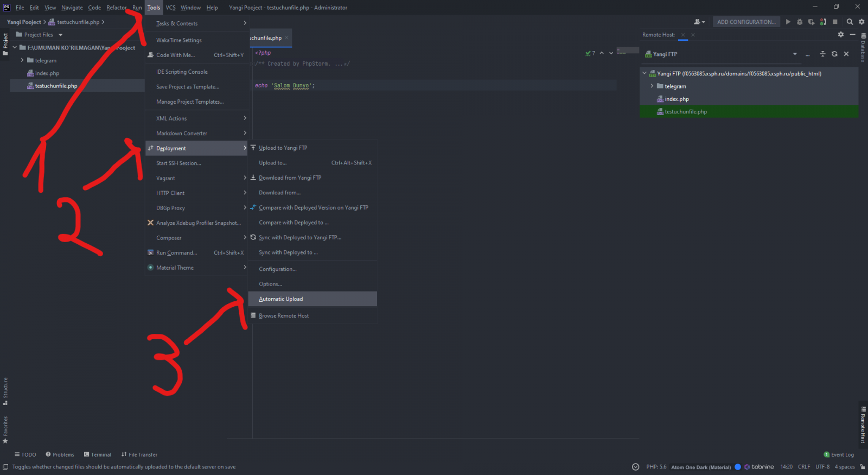Open WakaTime Settings
The height and width of the screenshot is (475, 868).
point(196,40)
